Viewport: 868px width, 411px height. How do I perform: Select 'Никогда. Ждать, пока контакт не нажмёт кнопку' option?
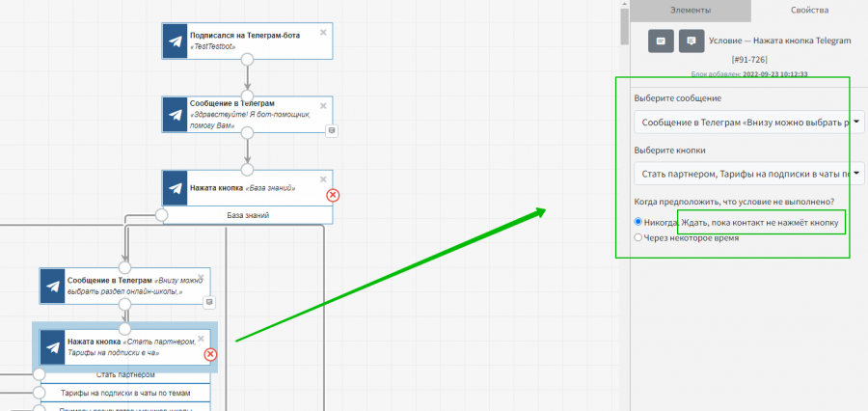(638, 223)
